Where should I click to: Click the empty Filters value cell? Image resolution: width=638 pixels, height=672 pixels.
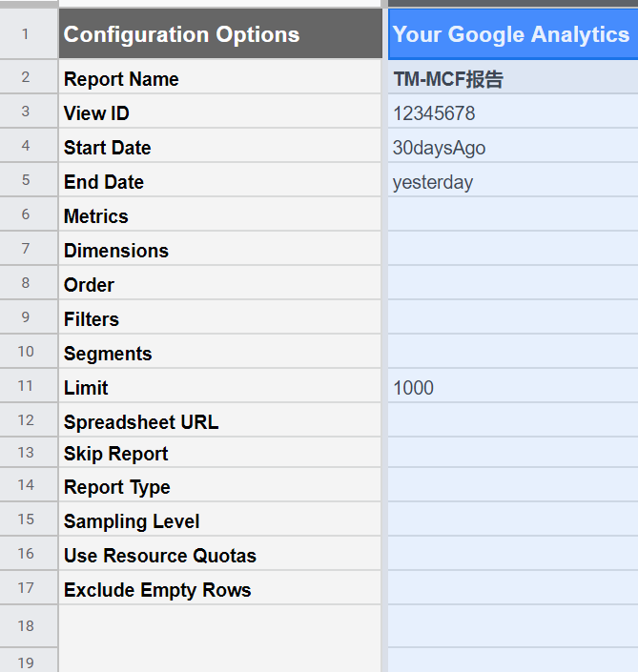512,319
